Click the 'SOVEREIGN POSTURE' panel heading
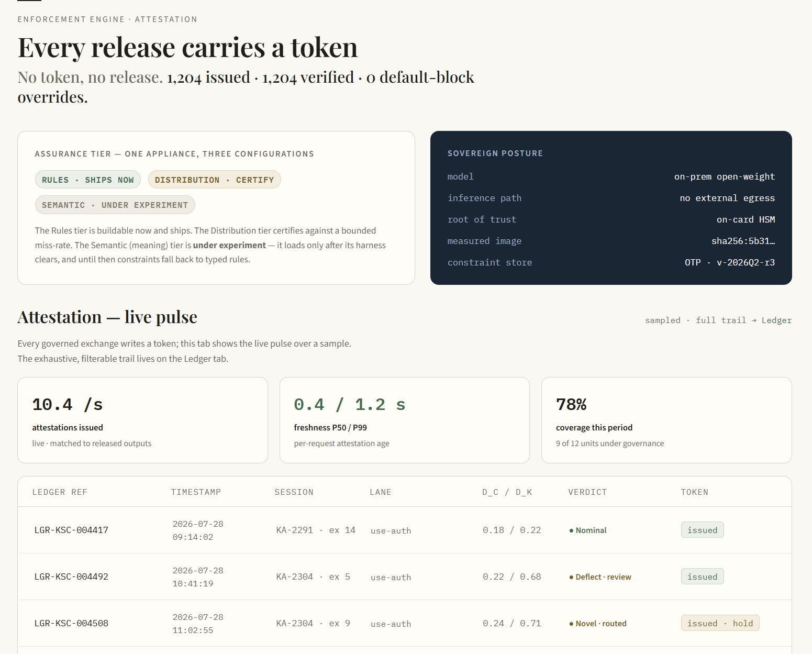The height and width of the screenshot is (654, 812). 495,153
